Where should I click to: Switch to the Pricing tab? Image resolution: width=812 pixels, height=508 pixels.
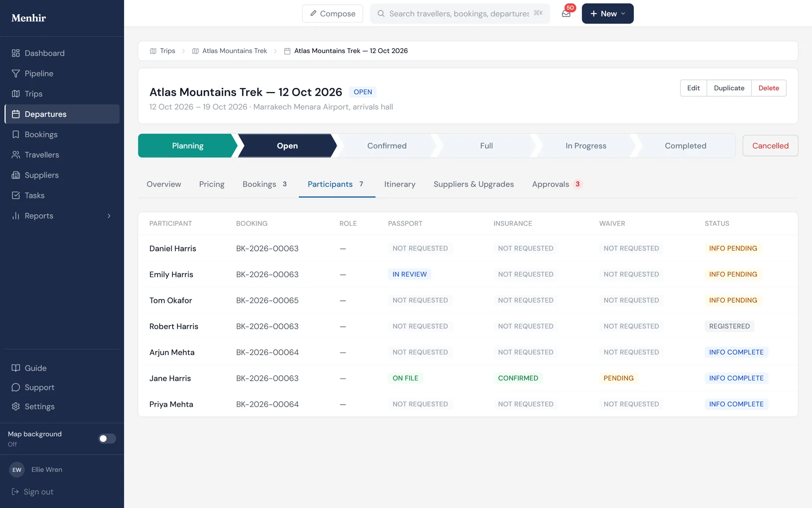pos(212,184)
